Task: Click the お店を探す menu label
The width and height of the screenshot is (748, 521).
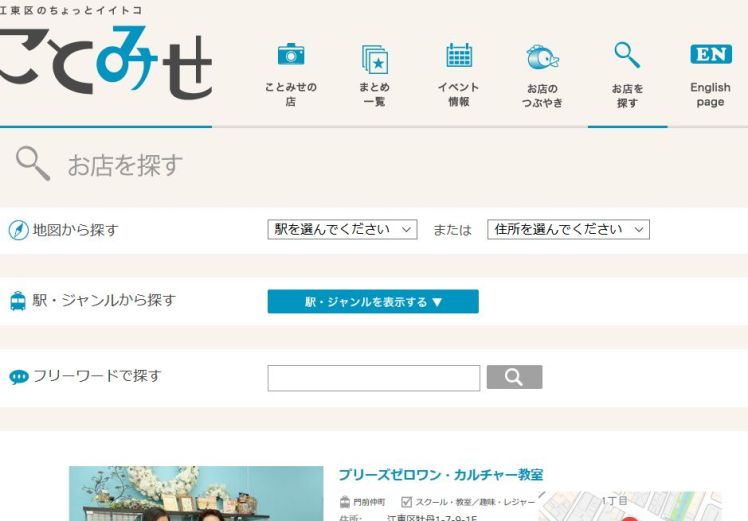Action: click(x=627, y=95)
